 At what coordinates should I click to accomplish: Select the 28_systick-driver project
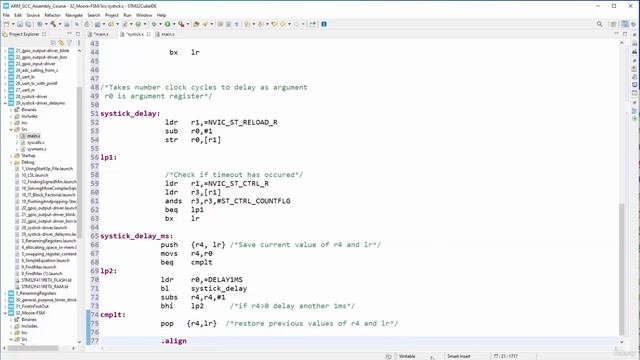coord(31,97)
